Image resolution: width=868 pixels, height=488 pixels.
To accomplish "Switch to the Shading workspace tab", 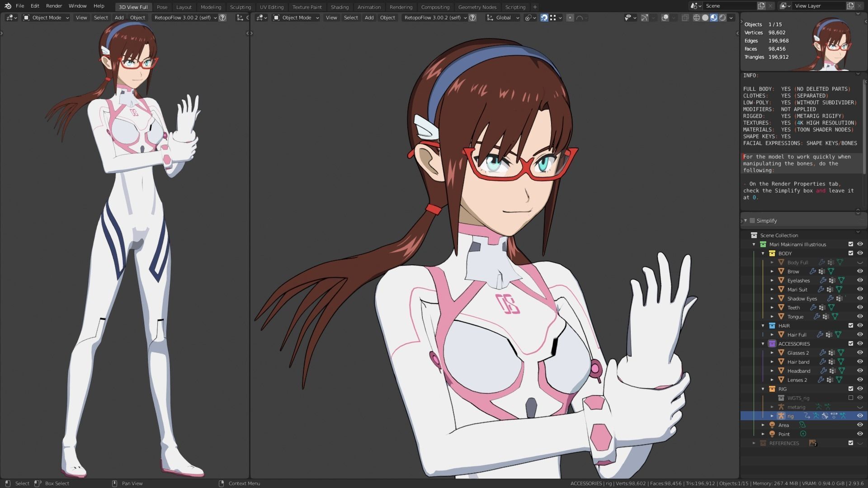I will tap(340, 7).
